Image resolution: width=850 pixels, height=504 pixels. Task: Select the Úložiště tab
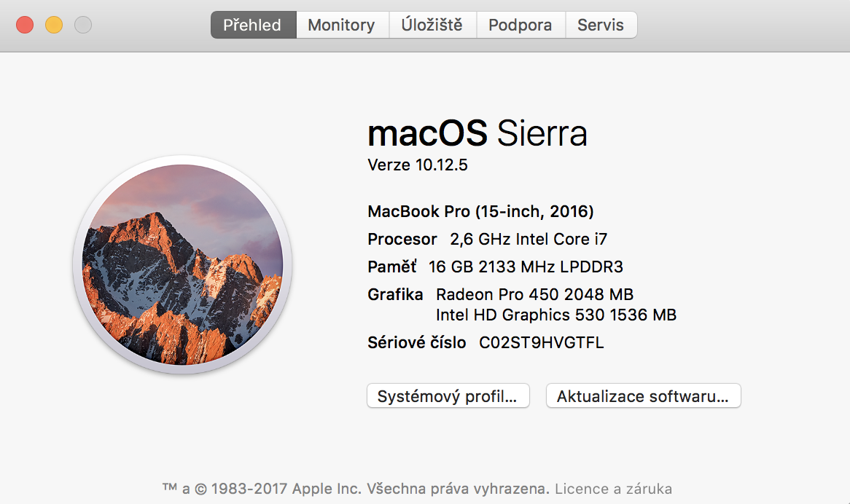point(432,25)
